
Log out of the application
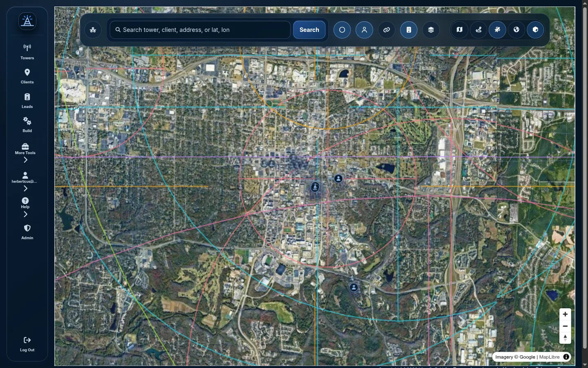point(27,344)
